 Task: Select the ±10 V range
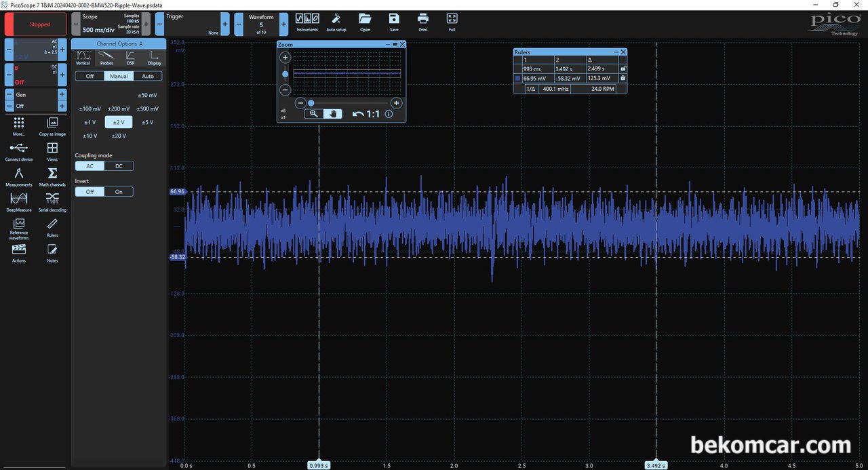[90, 136]
